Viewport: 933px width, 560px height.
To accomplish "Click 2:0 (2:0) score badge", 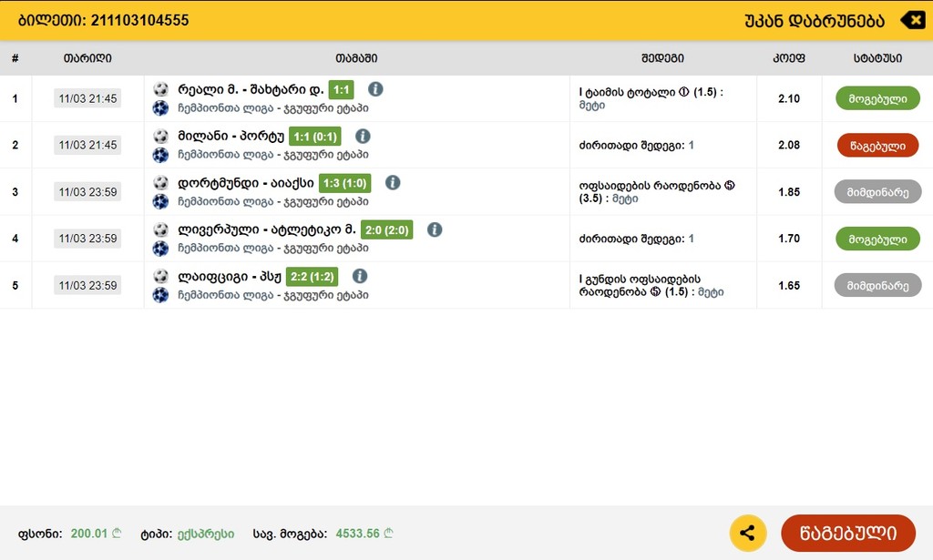I will tap(386, 230).
